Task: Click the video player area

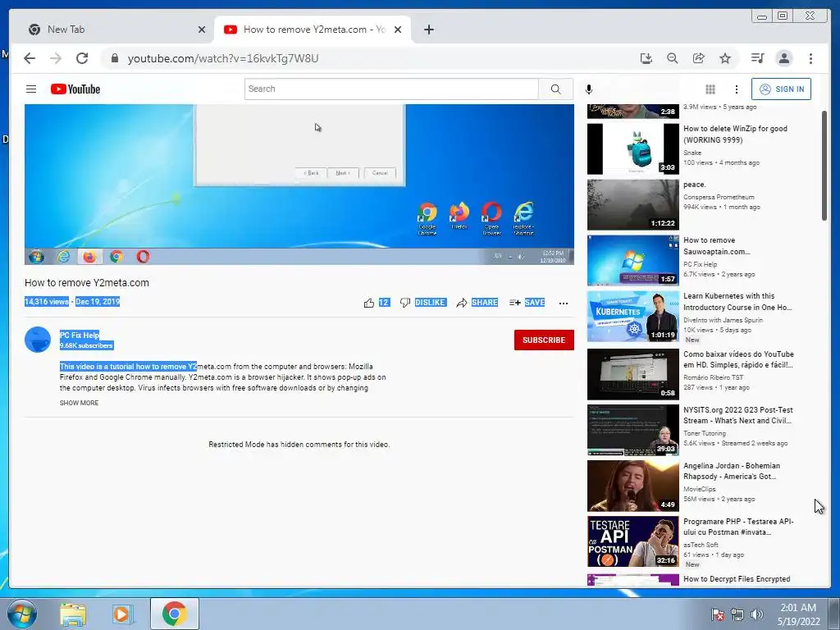Action: (x=299, y=185)
